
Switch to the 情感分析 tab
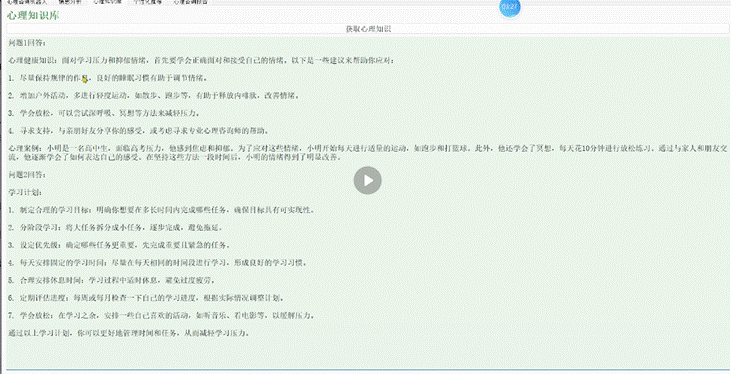[70, 2]
